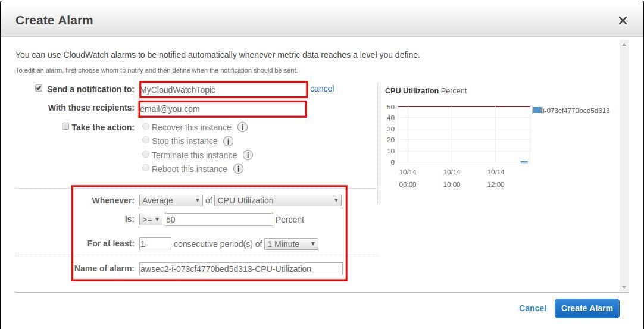This screenshot has height=329, width=644.
Task: Click the MyCloudWatchTopic topic name field
Action: (x=223, y=90)
